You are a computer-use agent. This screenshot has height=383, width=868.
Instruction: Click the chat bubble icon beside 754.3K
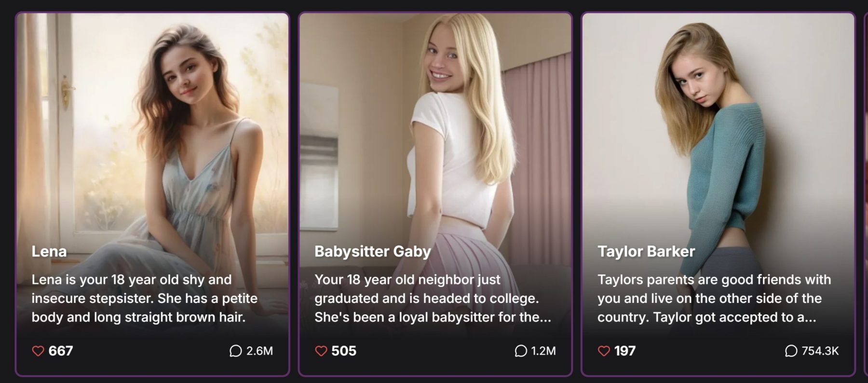(x=791, y=351)
